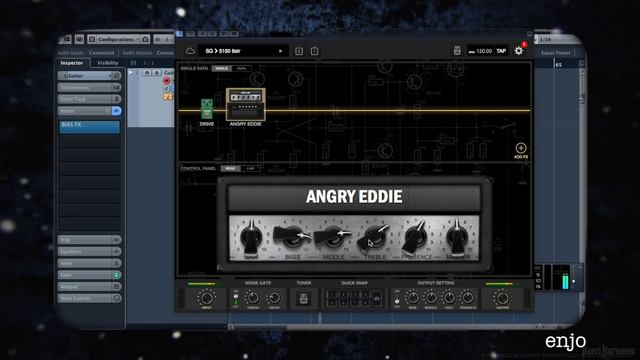This screenshot has width=640, height=360.
Task: Click the output setting BASS knob
Action: coord(413,298)
